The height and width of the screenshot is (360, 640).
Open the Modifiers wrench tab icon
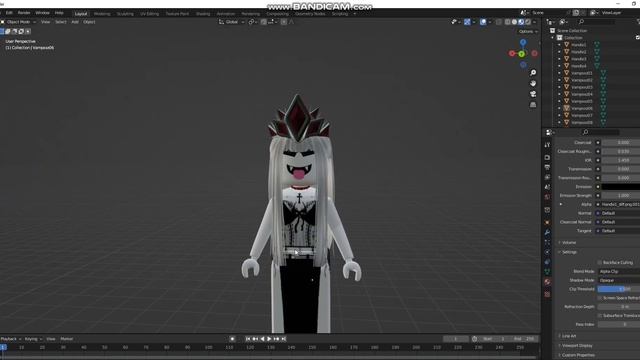(x=547, y=232)
